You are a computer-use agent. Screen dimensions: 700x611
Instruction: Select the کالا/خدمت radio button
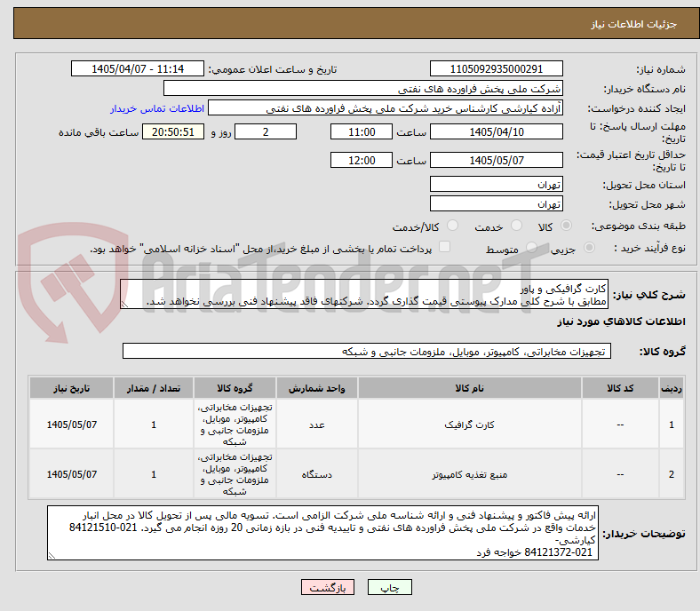pos(453,226)
